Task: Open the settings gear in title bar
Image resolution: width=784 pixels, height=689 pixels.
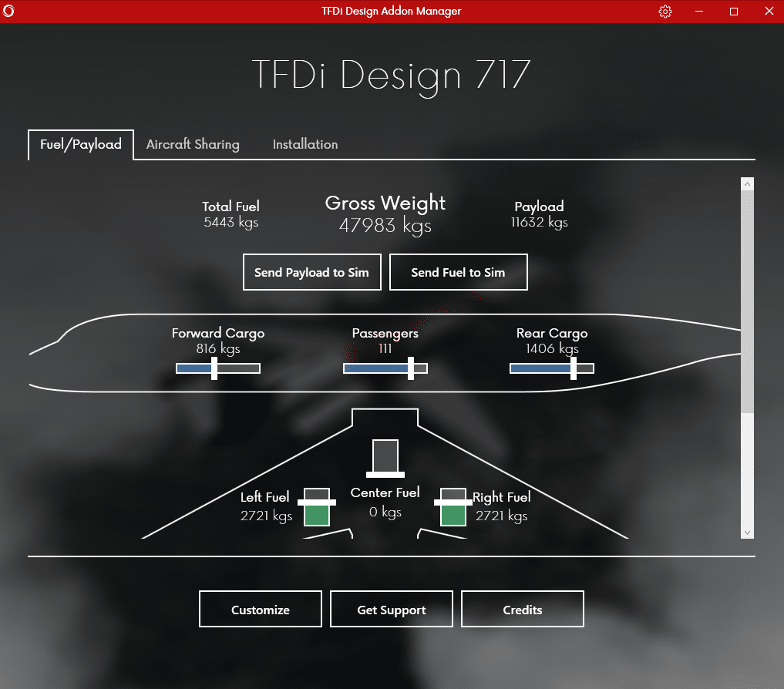Action: pyautogui.click(x=665, y=12)
